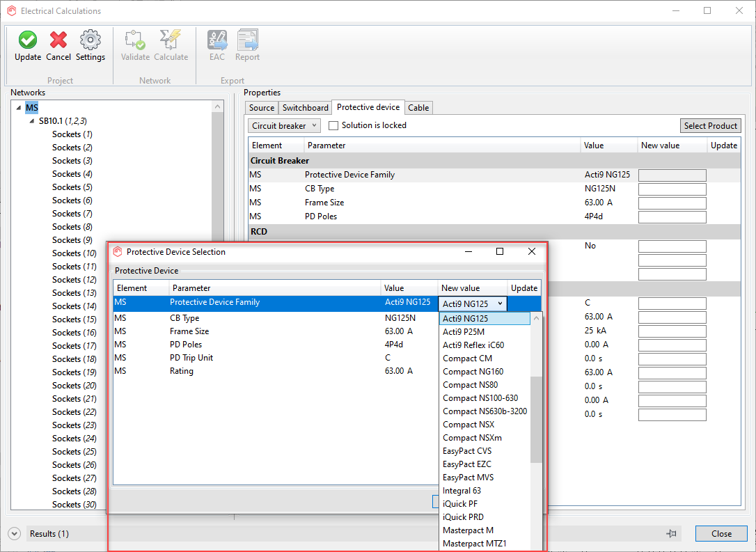The image size is (756, 552).
Task: Choose Compact NG160 in the dropdown
Action: pyautogui.click(x=485, y=372)
